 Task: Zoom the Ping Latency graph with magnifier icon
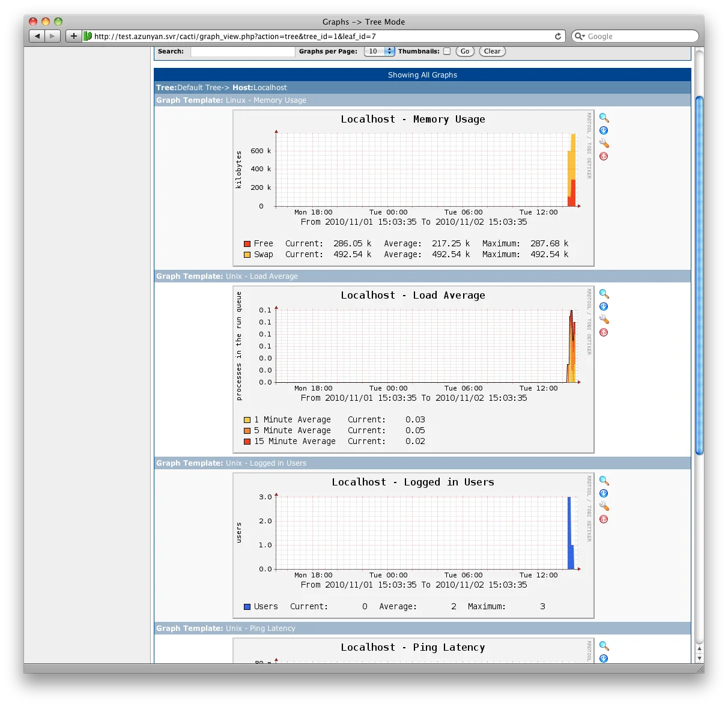(604, 647)
